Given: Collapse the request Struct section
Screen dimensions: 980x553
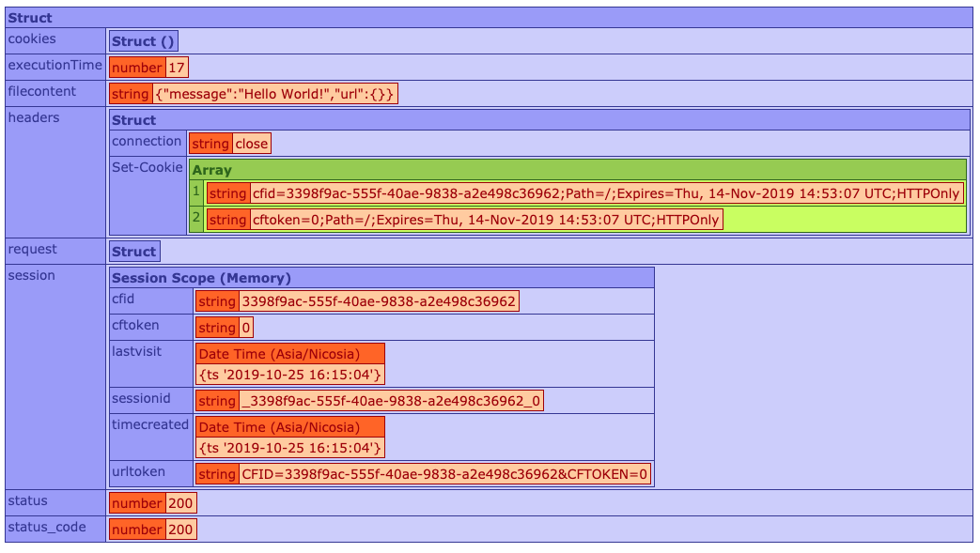Looking at the screenshot, I should (x=134, y=251).
